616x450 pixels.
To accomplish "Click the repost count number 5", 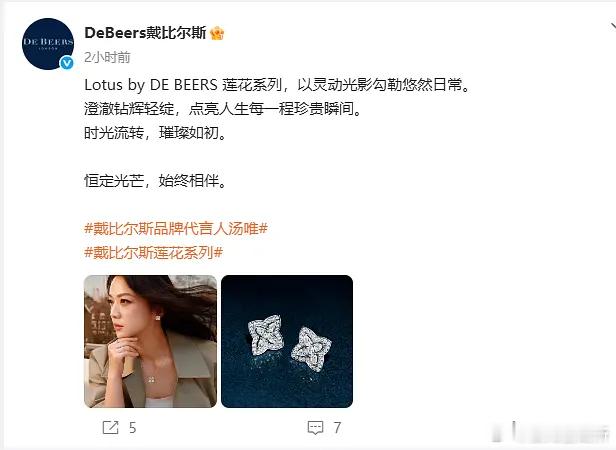I will coord(132,428).
